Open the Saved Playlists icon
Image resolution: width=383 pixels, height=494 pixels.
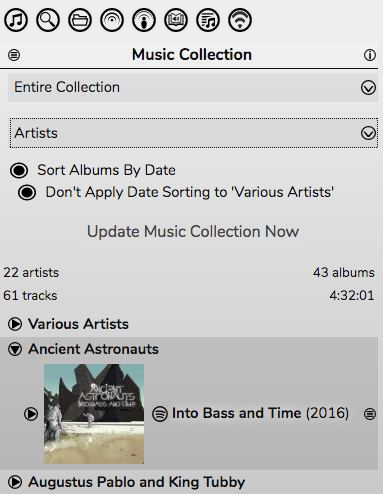click(x=208, y=20)
